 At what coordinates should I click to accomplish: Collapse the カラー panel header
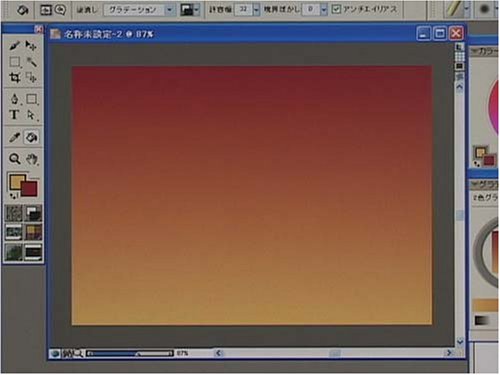[484, 51]
